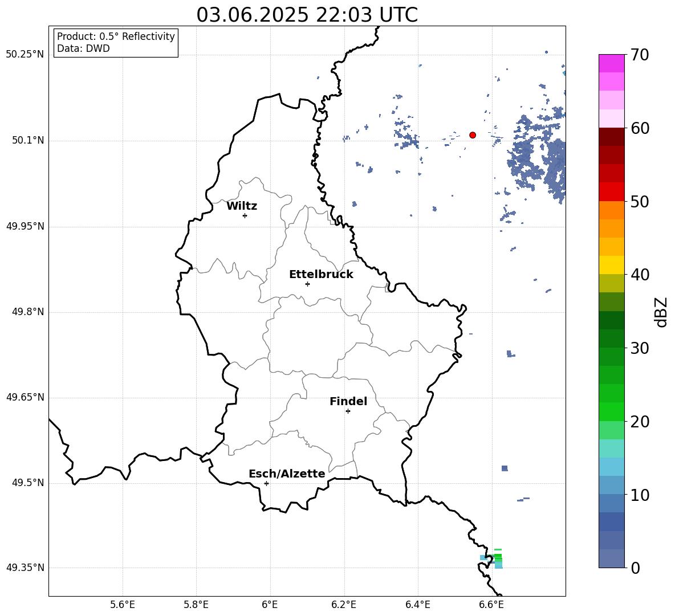Click the 6.4°E longitude label
Screen dimensions: 675x616
pos(417,605)
